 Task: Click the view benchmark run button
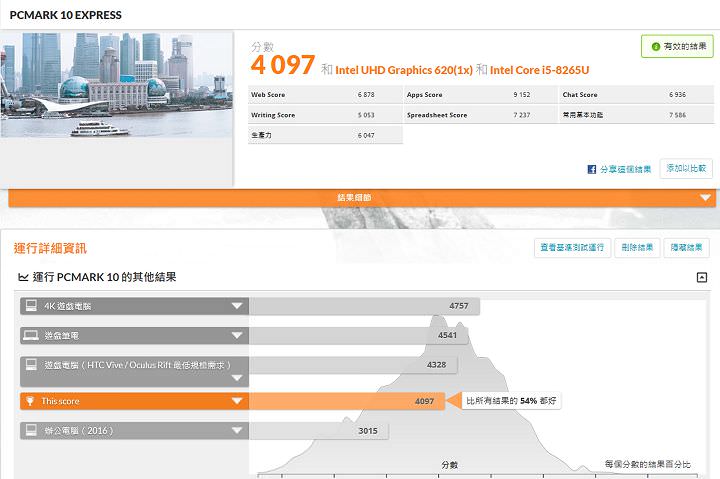[x=572, y=248]
